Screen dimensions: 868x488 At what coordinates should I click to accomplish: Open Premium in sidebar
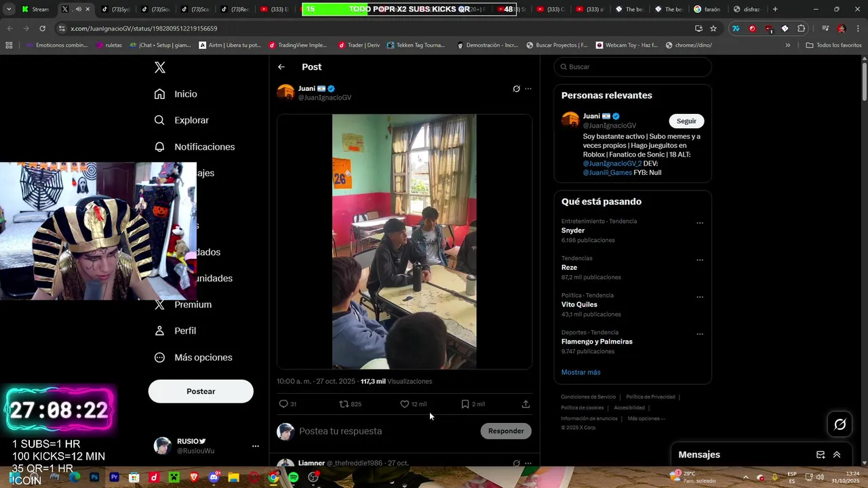(182, 304)
